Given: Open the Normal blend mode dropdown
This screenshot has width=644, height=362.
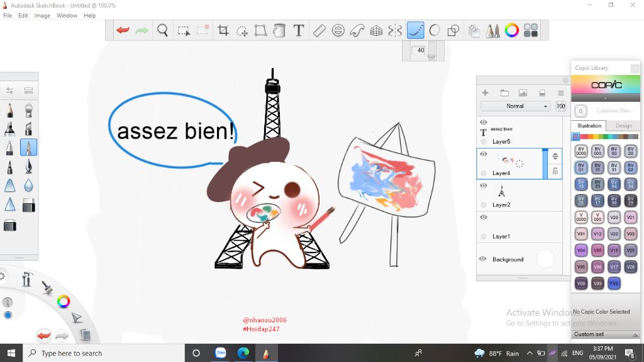Looking at the screenshot, I should coord(515,106).
